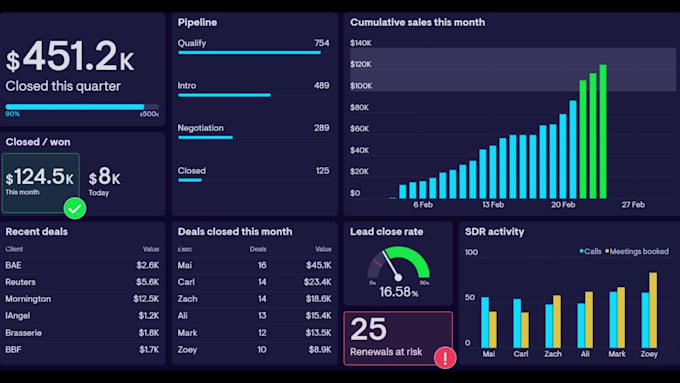
Task: Click the 16.58% close rate value
Action: pos(399,292)
